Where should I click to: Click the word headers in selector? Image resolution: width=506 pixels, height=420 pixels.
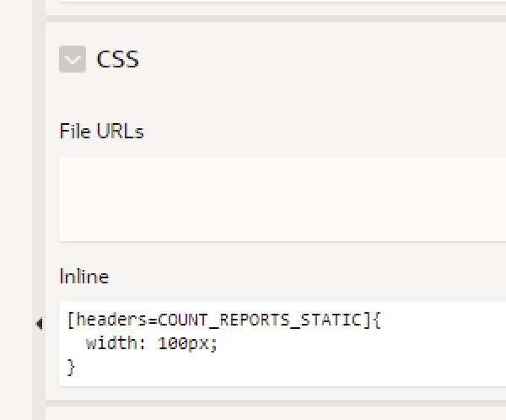click(x=112, y=320)
